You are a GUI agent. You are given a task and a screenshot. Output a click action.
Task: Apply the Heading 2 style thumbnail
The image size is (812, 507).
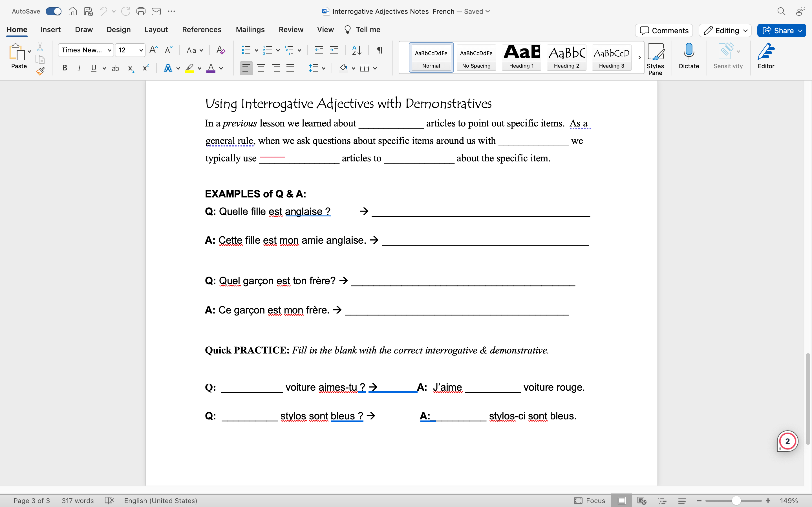point(566,57)
